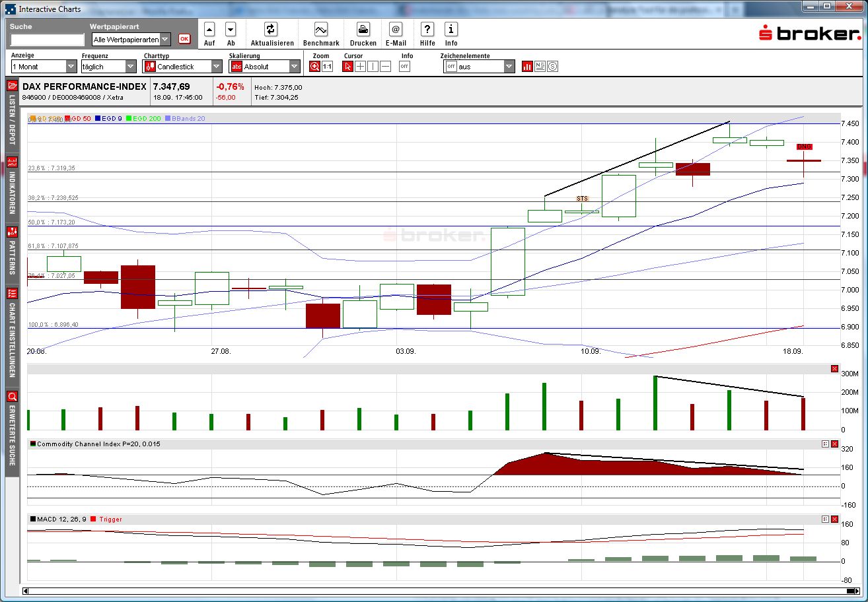The height and width of the screenshot is (602, 868).
Task: Open the Benchmark tool
Action: pos(321,29)
